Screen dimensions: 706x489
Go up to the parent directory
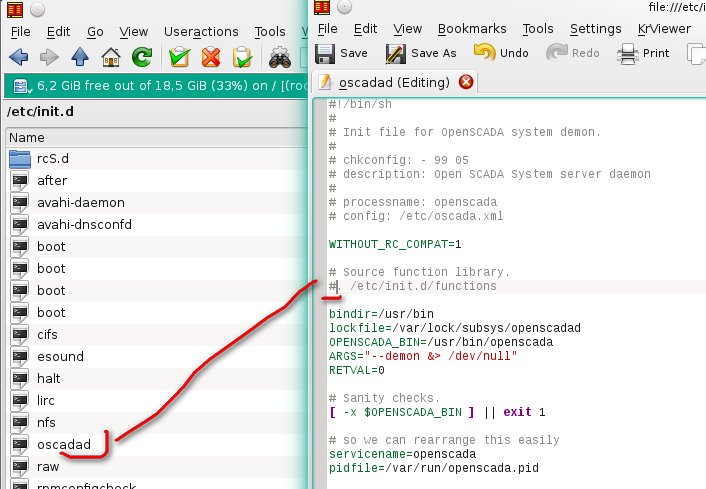click(80, 56)
